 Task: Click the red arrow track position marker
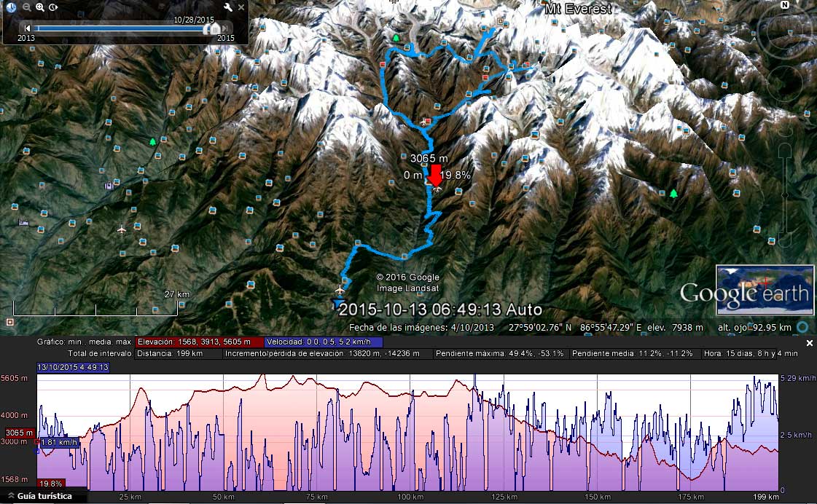coord(434,175)
